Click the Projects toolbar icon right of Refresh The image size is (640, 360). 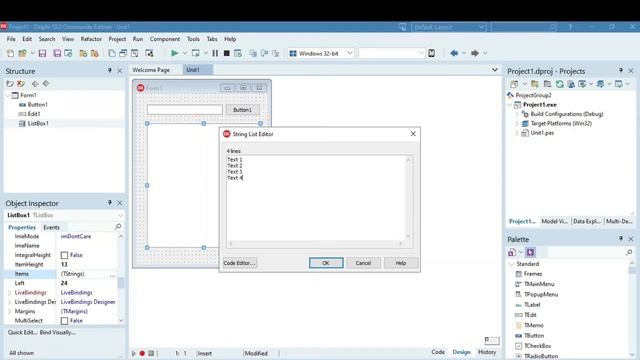click(571, 84)
